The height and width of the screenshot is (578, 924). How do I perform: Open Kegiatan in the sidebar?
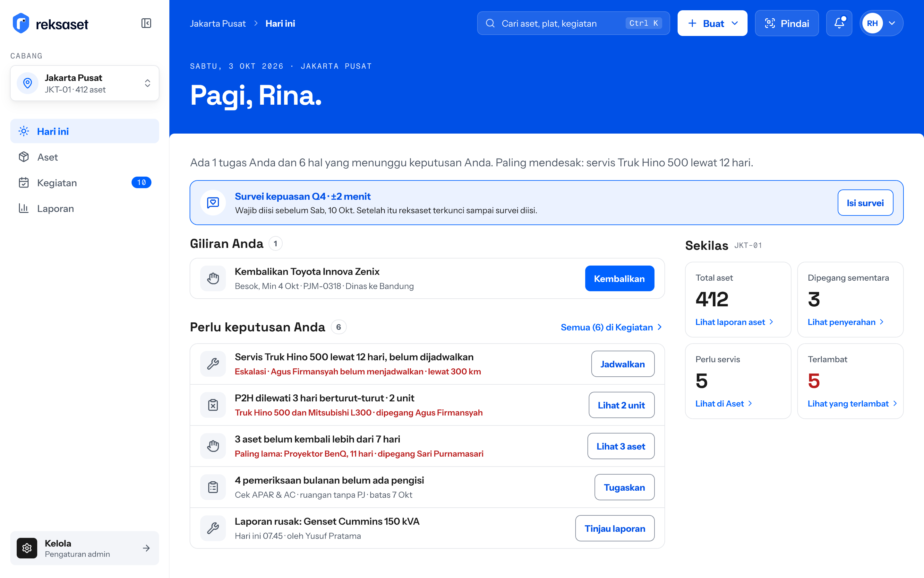click(85, 183)
